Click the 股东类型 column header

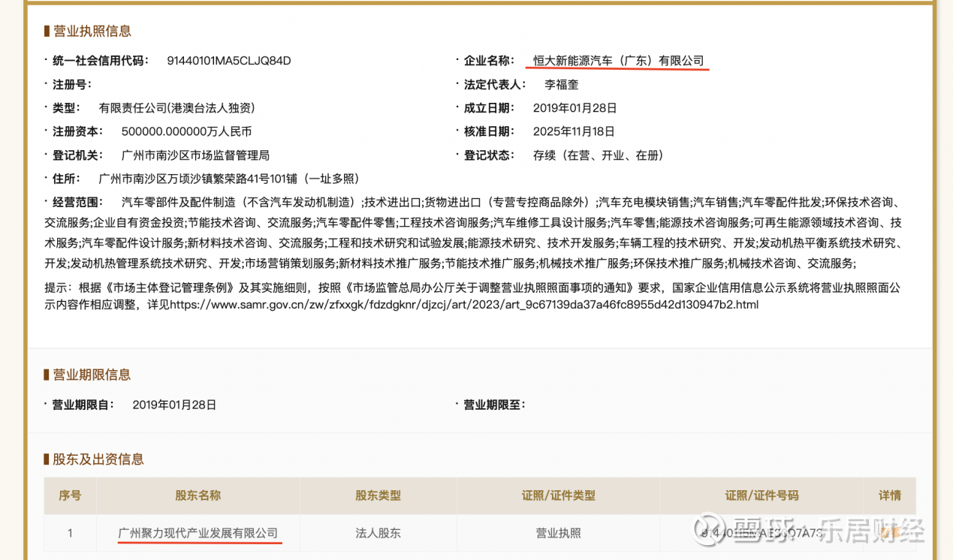(378, 495)
